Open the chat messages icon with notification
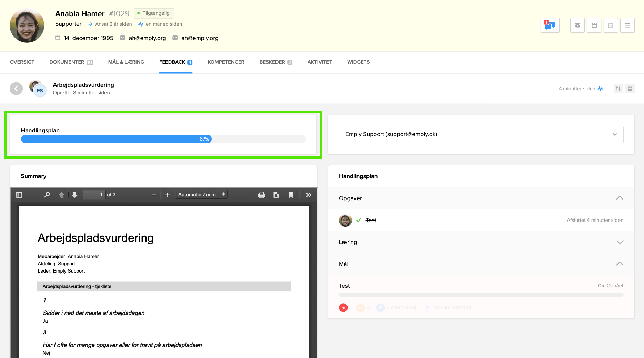The height and width of the screenshot is (358, 644). [x=550, y=25]
